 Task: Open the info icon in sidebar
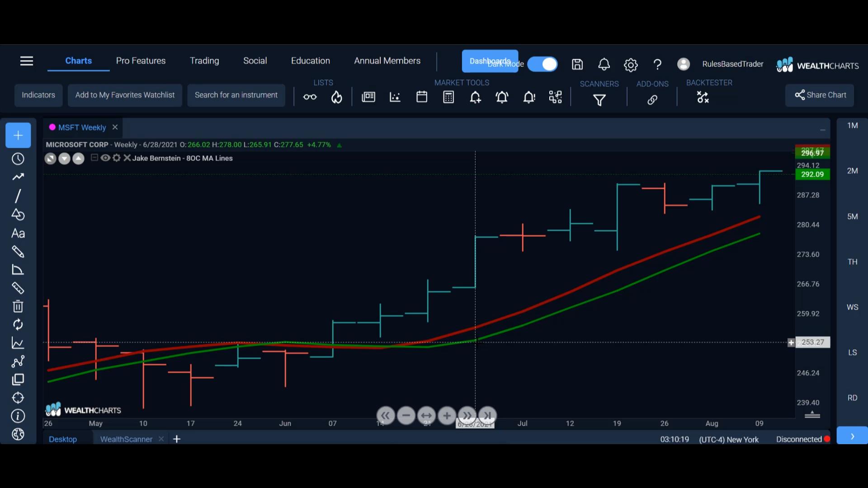point(18,416)
